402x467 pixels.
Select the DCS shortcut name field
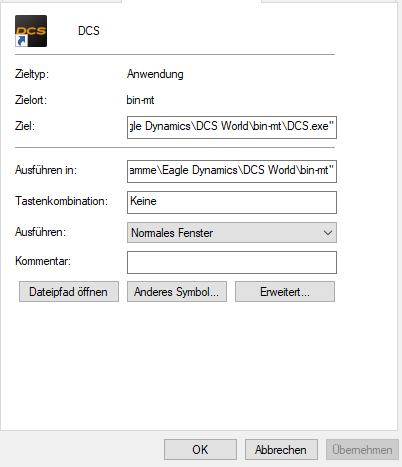[x=89, y=31]
